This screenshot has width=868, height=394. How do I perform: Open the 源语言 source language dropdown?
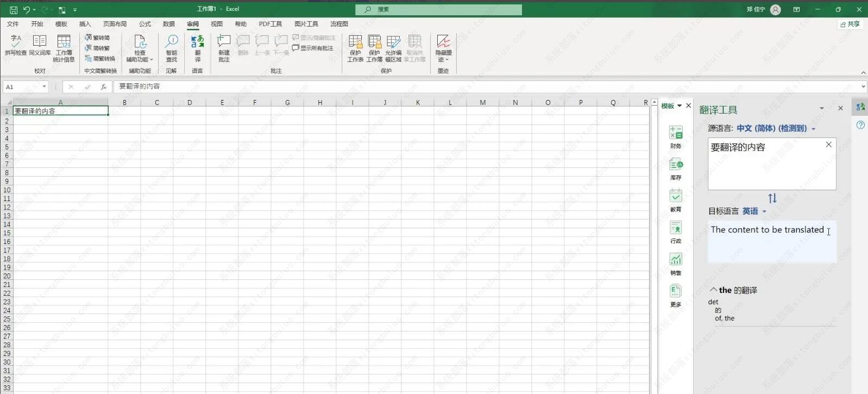(776, 128)
